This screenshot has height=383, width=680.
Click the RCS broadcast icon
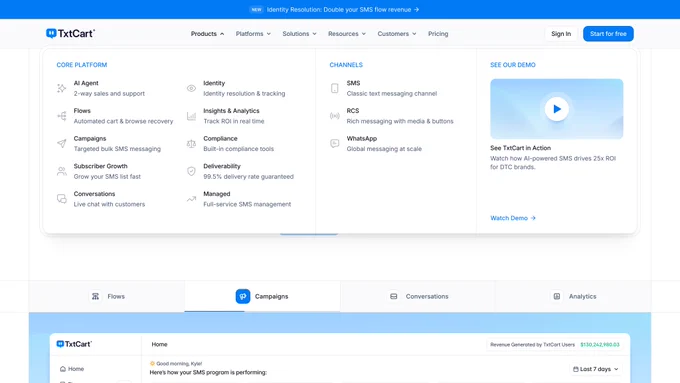click(334, 116)
